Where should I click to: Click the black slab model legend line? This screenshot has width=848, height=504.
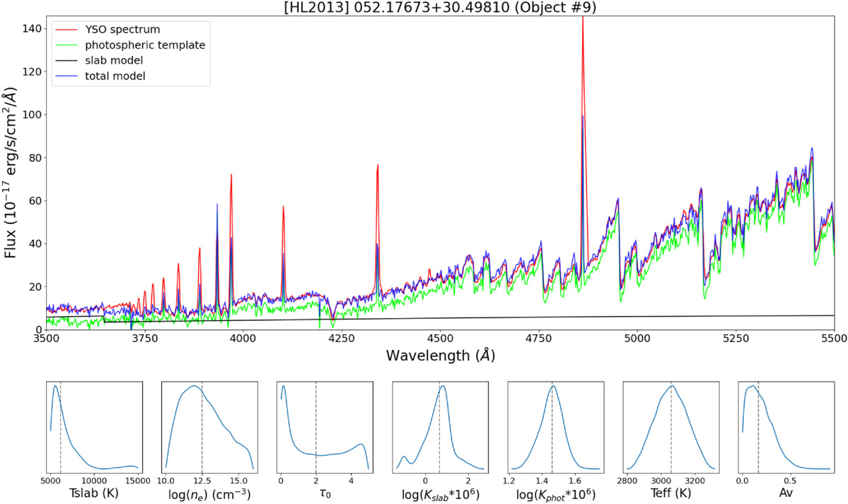pyautogui.click(x=67, y=61)
